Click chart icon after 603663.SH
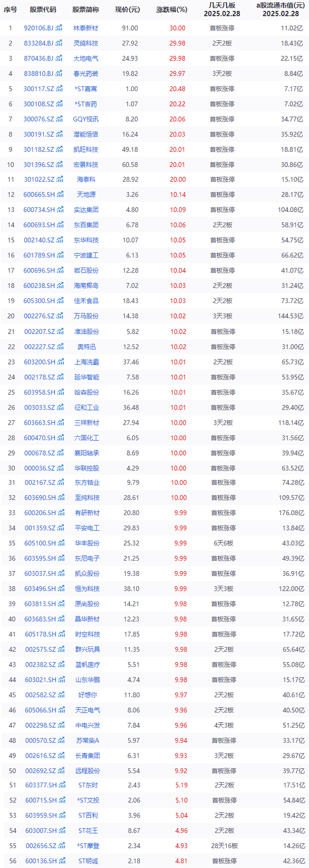The height and width of the screenshot is (868, 309). click(60, 422)
